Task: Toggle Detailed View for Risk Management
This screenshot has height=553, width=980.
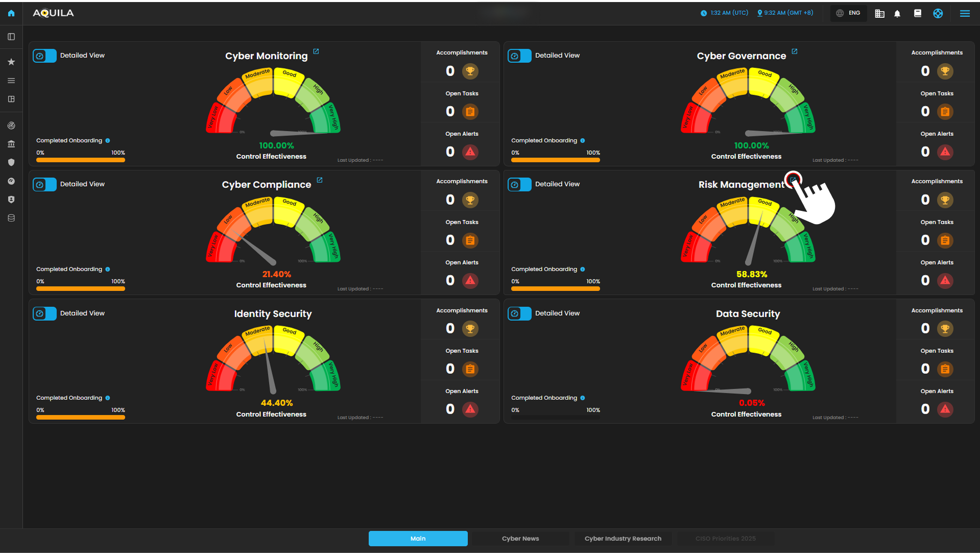Action: pos(520,184)
